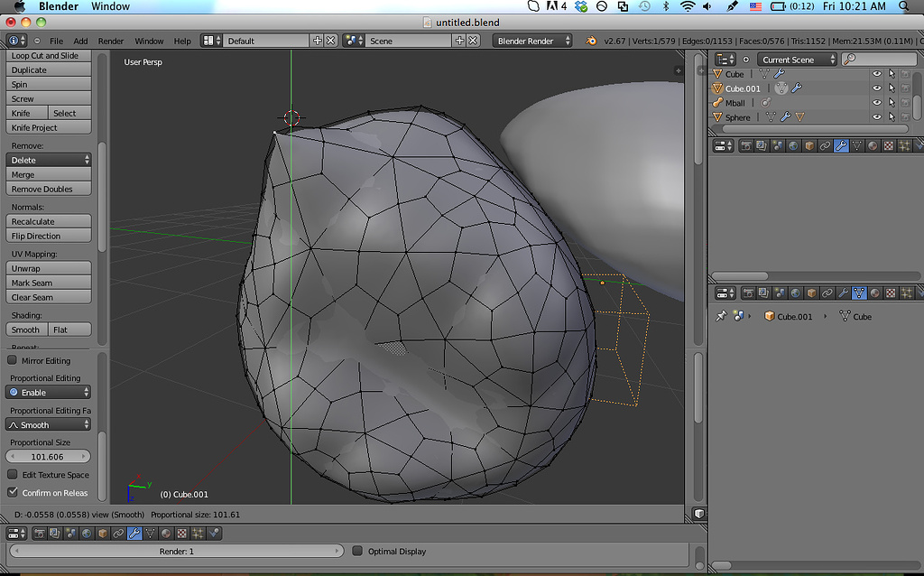
Task: Click the Knife Project button
Action: pyautogui.click(x=49, y=127)
